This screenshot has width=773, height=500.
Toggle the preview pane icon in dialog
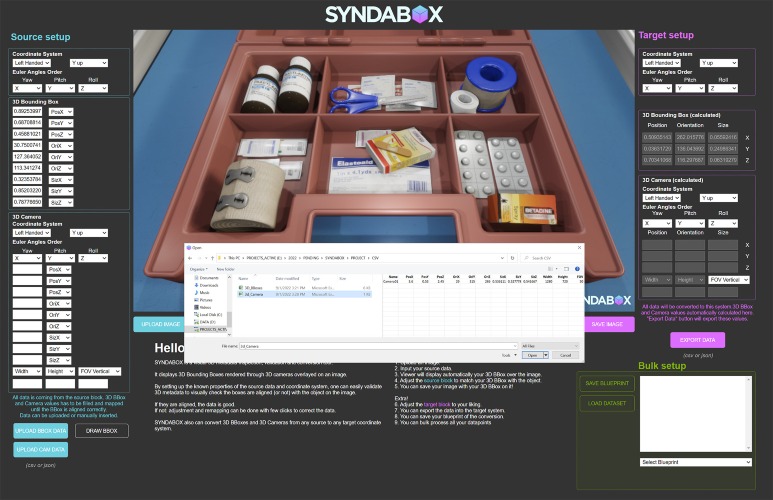tap(566, 269)
